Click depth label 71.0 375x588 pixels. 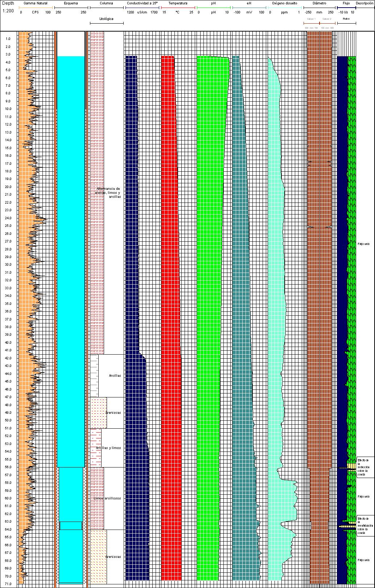8,584
